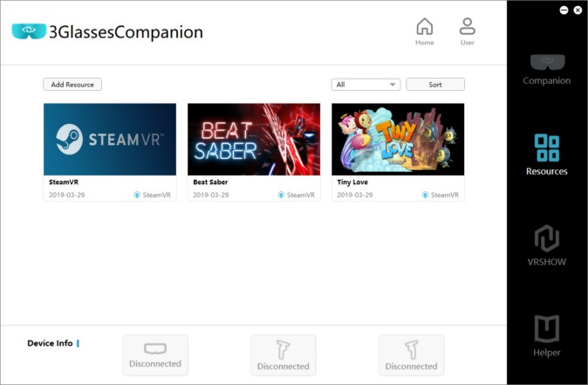Click the 3Glasses headset logo icon
Image resolution: width=588 pixels, height=385 pixels.
tap(29, 31)
